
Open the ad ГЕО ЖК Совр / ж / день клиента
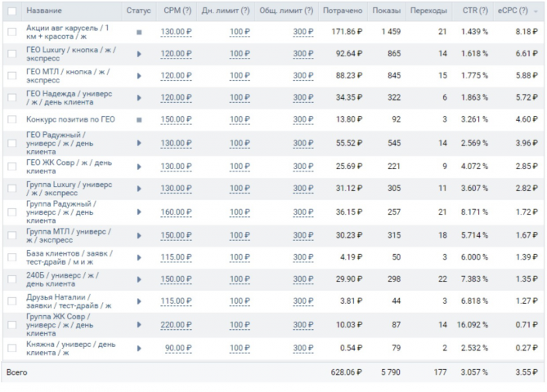pyautogui.click(x=69, y=167)
